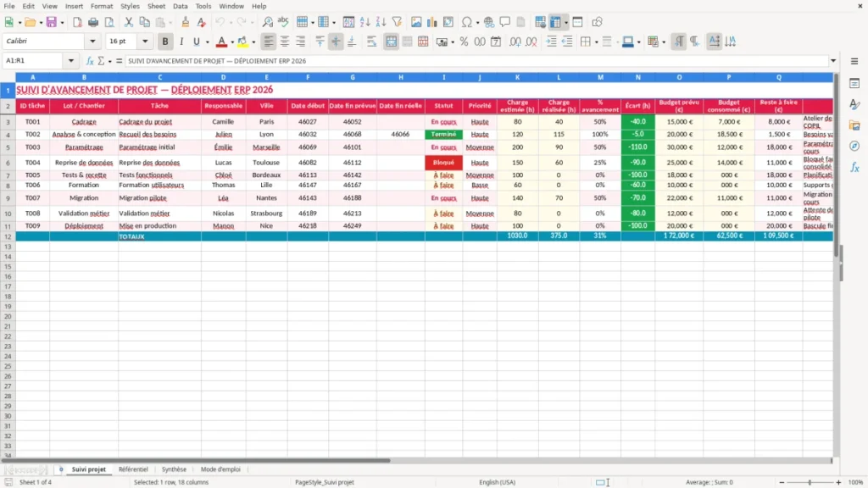Toggle Align Left
Viewport: 868px width, 488px height.
click(x=269, y=42)
